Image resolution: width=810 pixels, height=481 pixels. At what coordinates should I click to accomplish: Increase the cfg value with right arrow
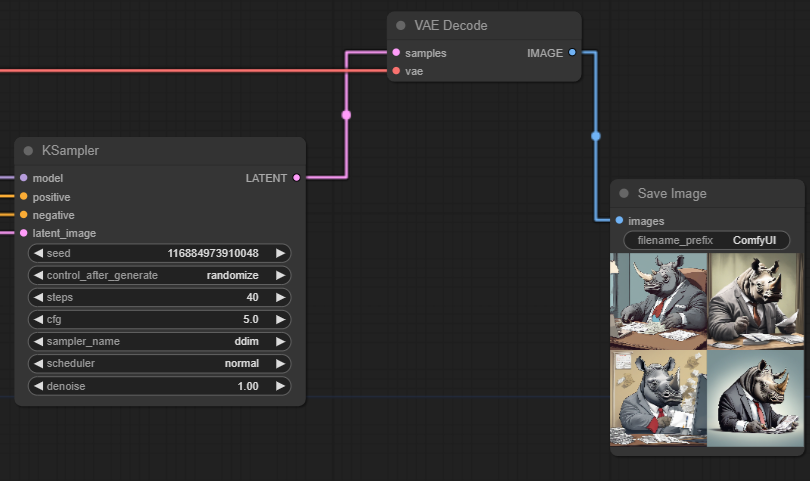pos(281,320)
